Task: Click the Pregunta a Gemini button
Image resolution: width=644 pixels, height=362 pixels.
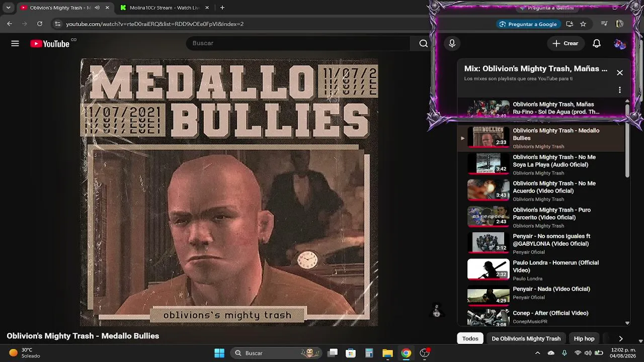Action: point(546,8)
